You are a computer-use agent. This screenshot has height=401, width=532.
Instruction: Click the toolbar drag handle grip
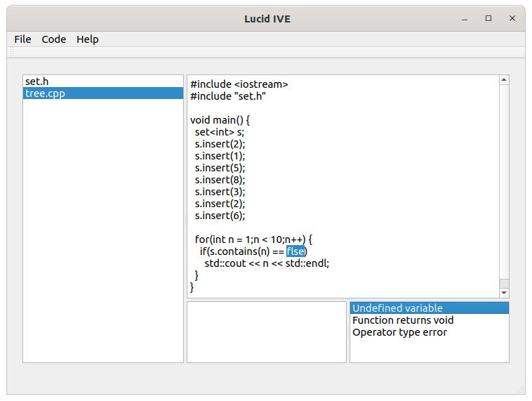[x=11, y=53]
